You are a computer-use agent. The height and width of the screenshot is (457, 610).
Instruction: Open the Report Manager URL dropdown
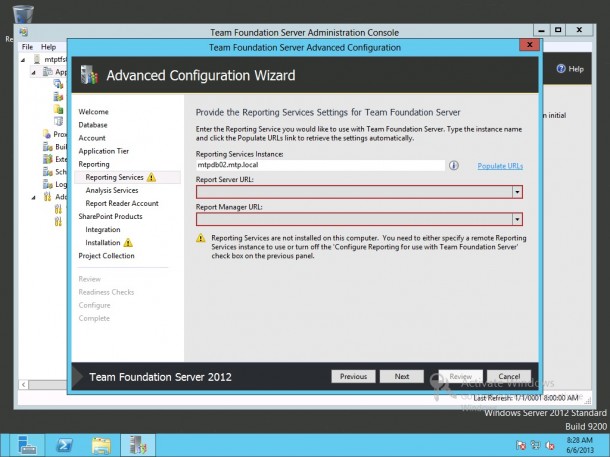(517, 220)
